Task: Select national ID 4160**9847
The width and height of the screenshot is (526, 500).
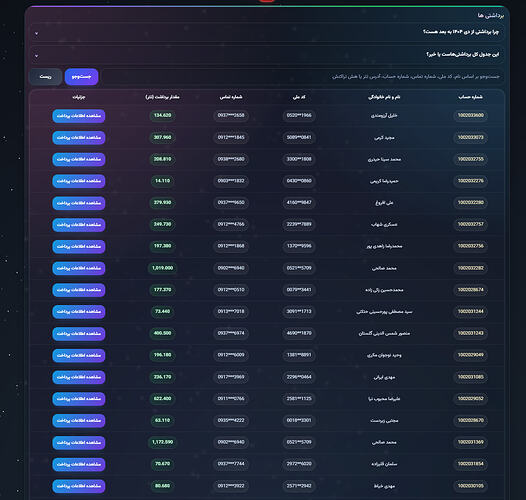Action: pos(299,203)
